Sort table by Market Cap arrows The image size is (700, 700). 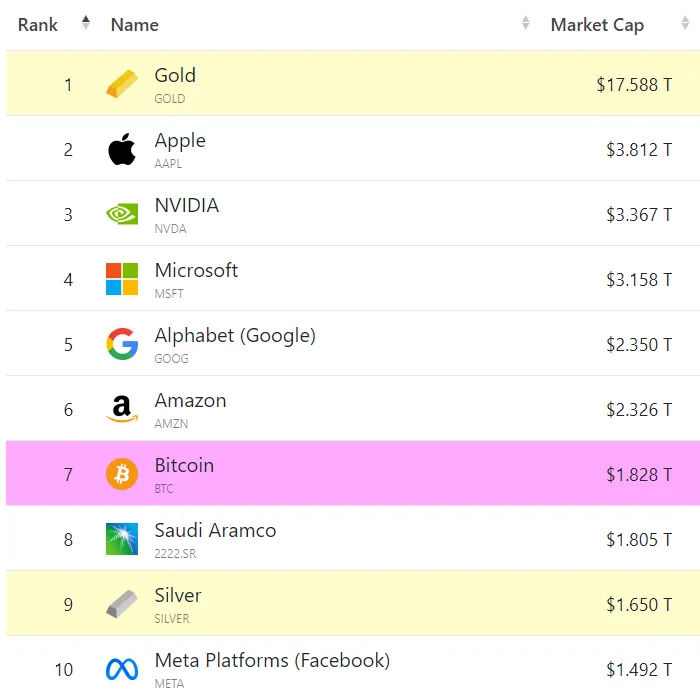point(685,23)
